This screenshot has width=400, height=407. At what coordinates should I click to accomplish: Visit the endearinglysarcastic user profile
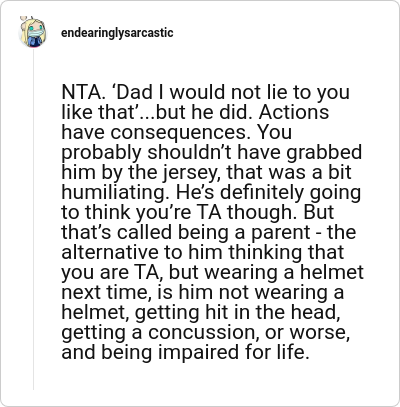click(x=117, y=33)
